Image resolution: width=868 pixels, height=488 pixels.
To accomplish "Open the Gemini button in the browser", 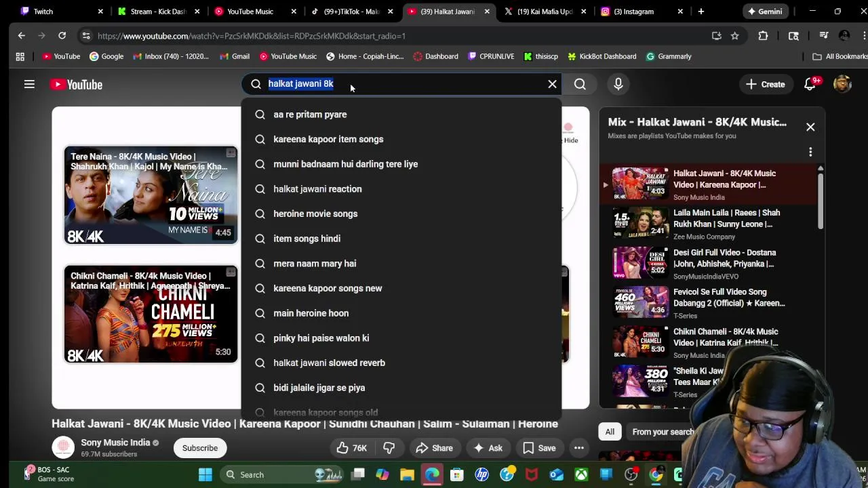I will tap(764, 12).
